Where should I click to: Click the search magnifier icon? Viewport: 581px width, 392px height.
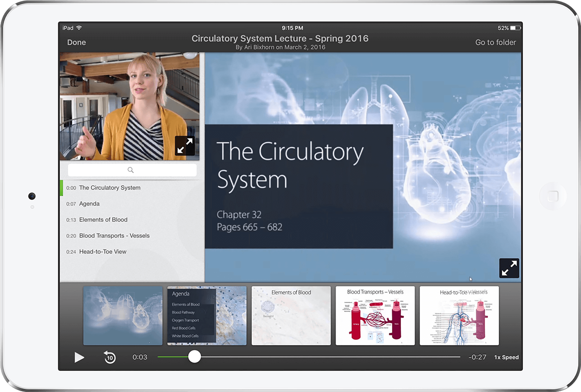(131, 170)
